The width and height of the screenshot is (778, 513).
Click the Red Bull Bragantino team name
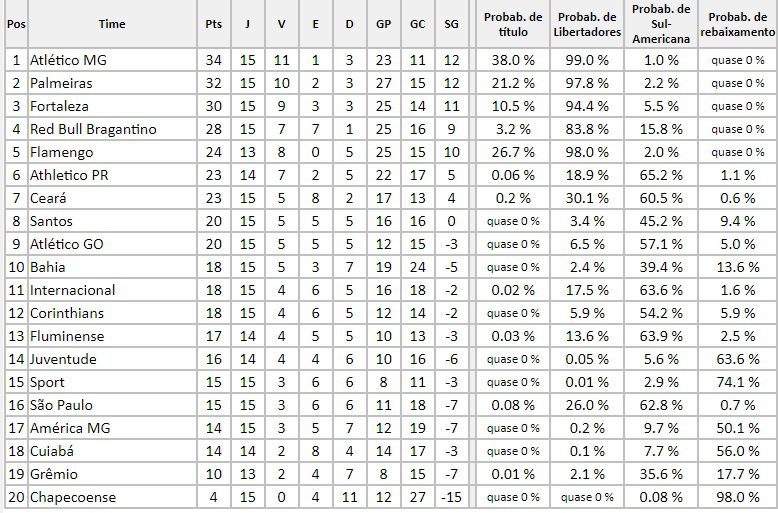(93, 129)
